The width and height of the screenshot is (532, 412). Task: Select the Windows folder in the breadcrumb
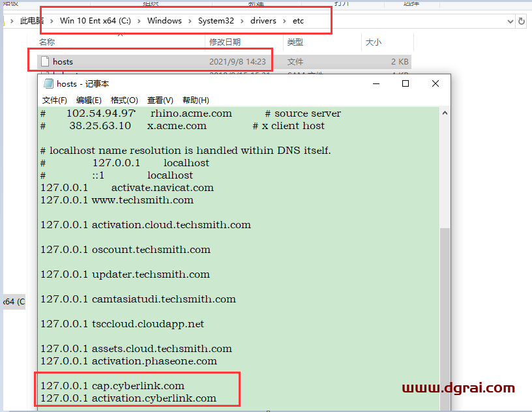coord(164,21)
